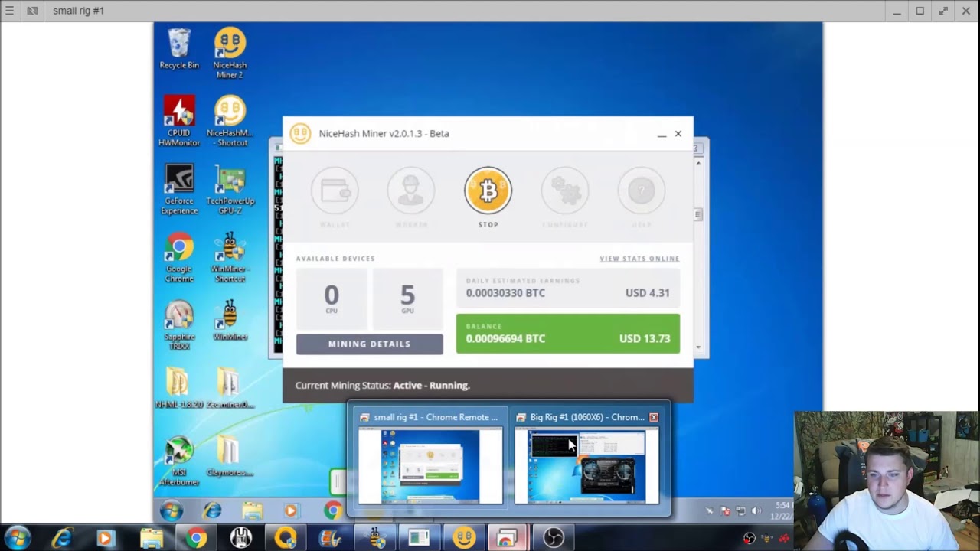Screen dimensions: 980x551
Task: Click Chrome icon on remote taskbar
Action: [x=332, y=510]
